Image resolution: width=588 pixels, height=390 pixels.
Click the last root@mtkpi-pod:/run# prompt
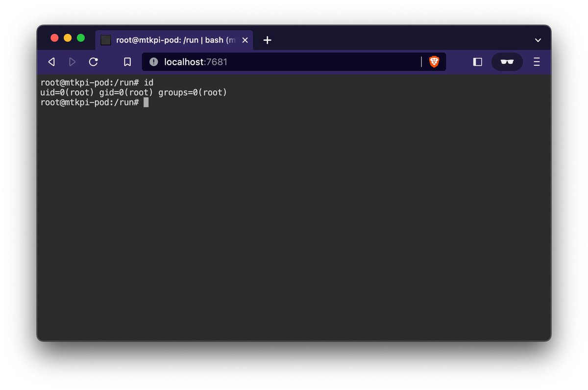90,103
